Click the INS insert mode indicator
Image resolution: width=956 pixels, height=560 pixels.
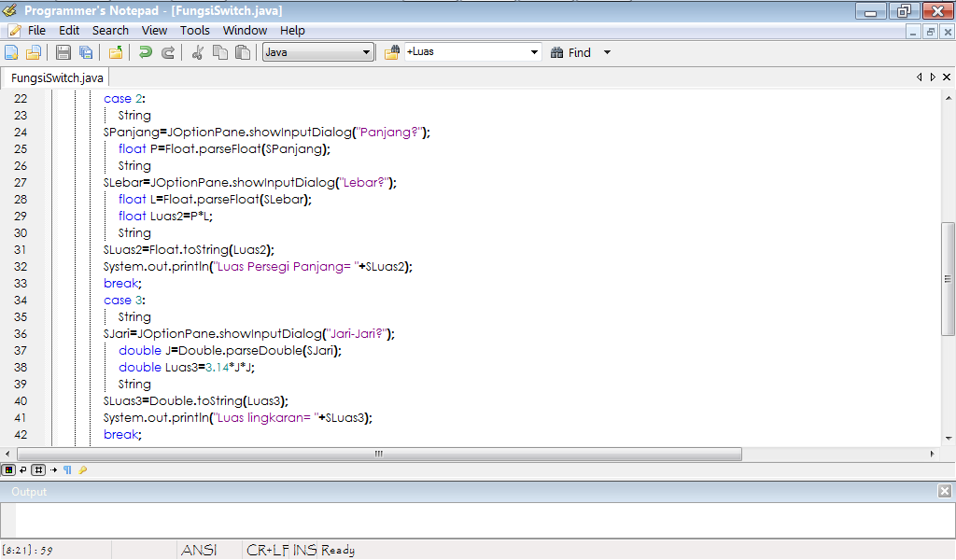point(304,551)
